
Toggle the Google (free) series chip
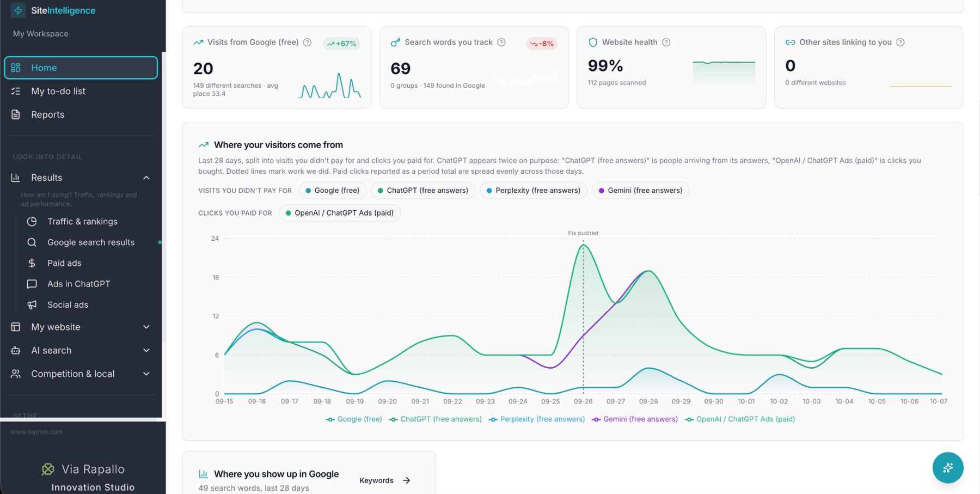(x=332, y=190)
